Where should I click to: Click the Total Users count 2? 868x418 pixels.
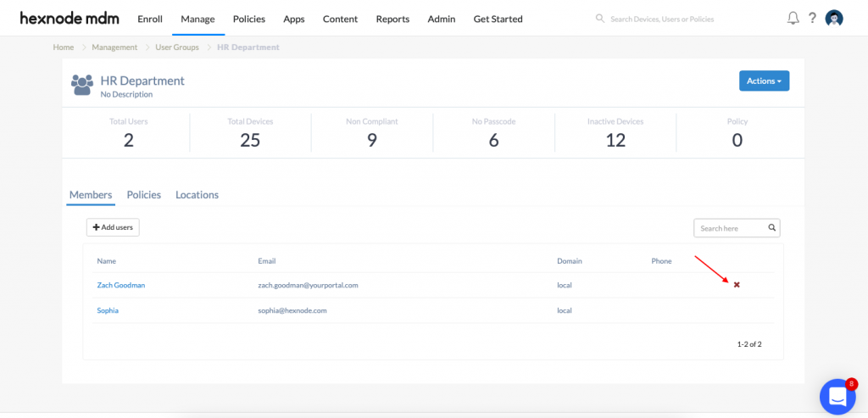129,140
